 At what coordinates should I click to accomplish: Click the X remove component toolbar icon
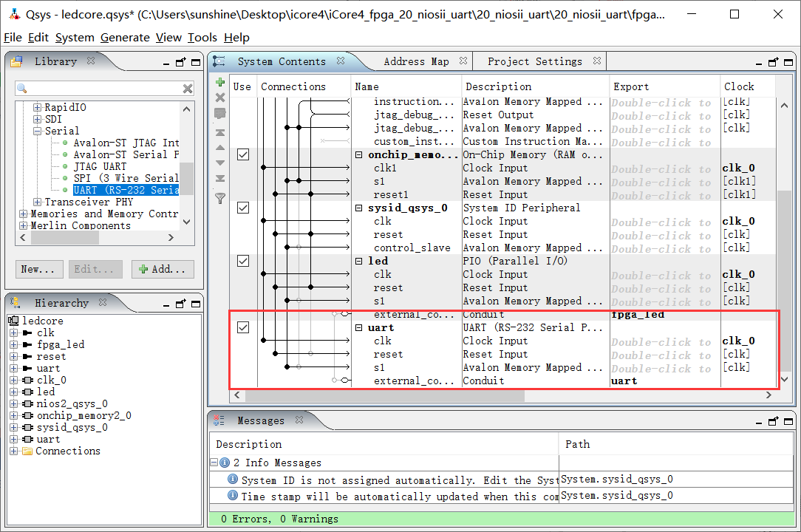219,98
